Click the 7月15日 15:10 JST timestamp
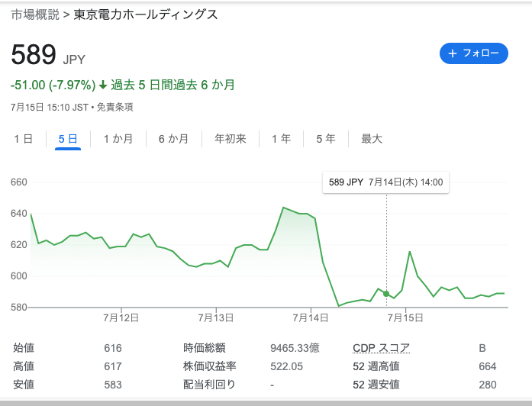532x406 pixels. click(x=50, y=107)
